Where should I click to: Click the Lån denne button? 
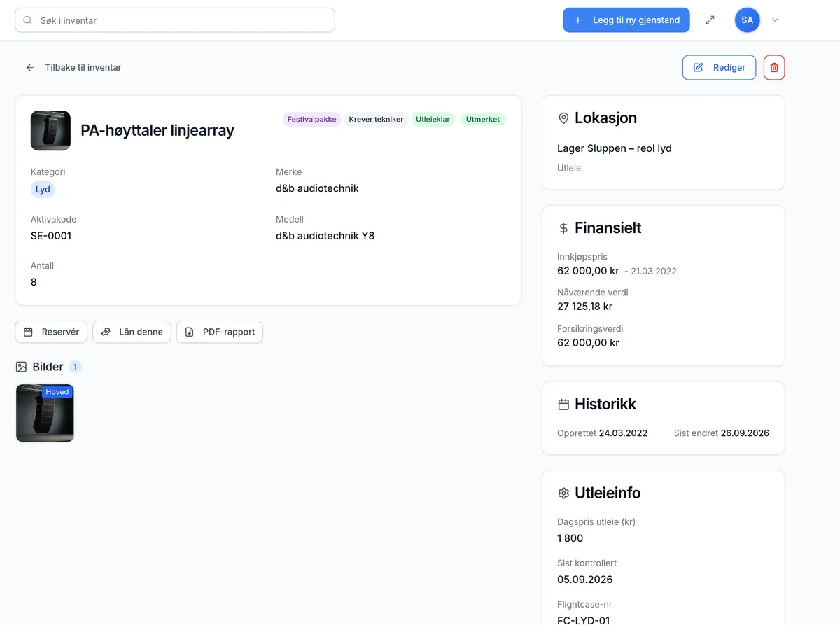[132, 332]
